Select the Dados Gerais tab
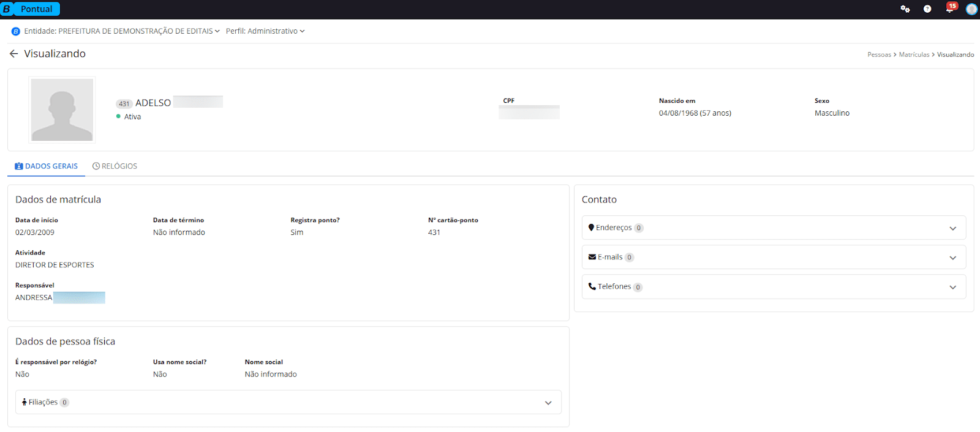980x432 pixels. tap(47, 166)
